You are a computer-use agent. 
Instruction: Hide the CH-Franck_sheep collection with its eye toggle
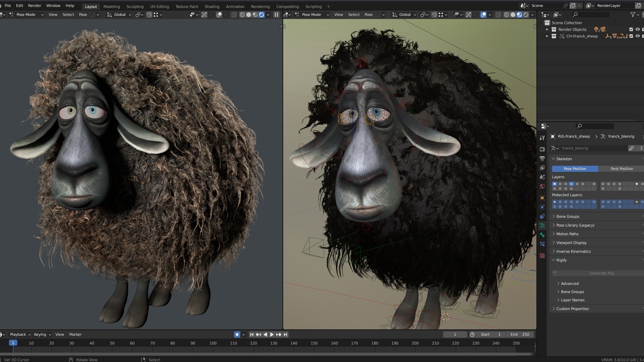637,36
